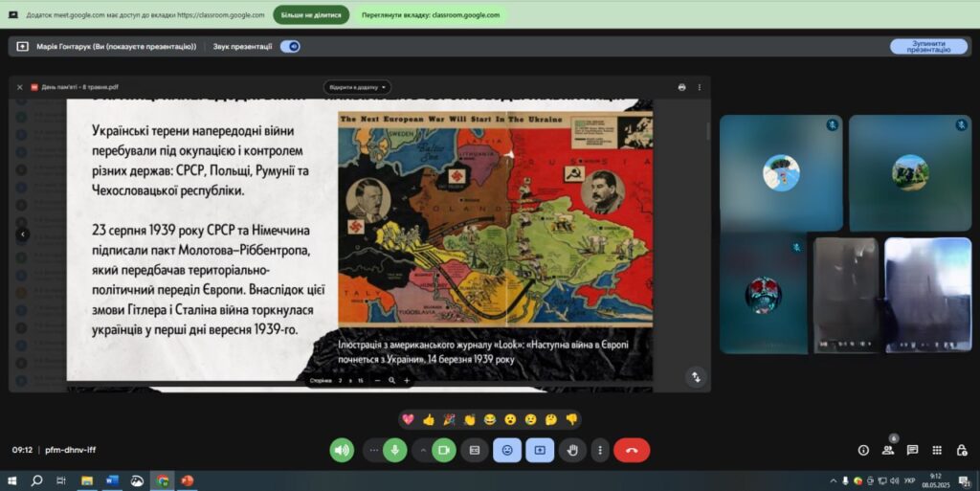Expand video settings chevron beside camera
This screenshot has height=491, width=980.
coord(423,450)
